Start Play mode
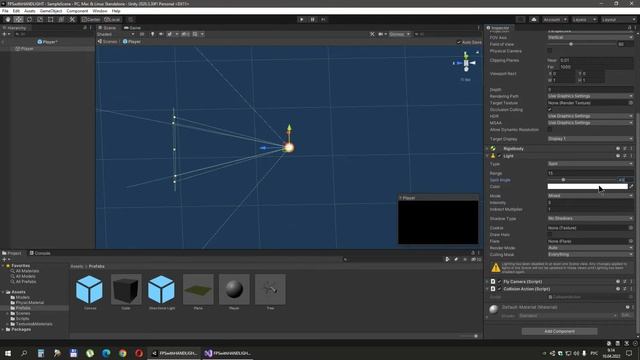Viewport: 640px width, 360px height. pos(302,19)
